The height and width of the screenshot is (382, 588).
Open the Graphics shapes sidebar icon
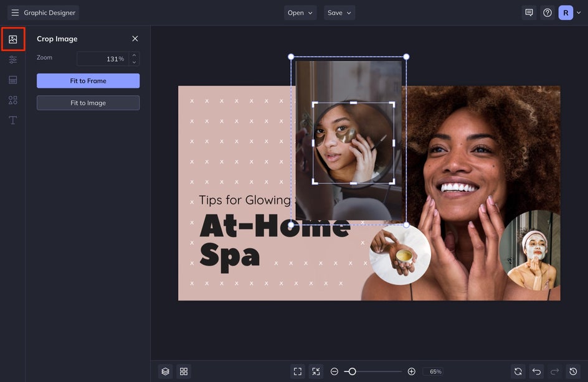tap(12, 100)
